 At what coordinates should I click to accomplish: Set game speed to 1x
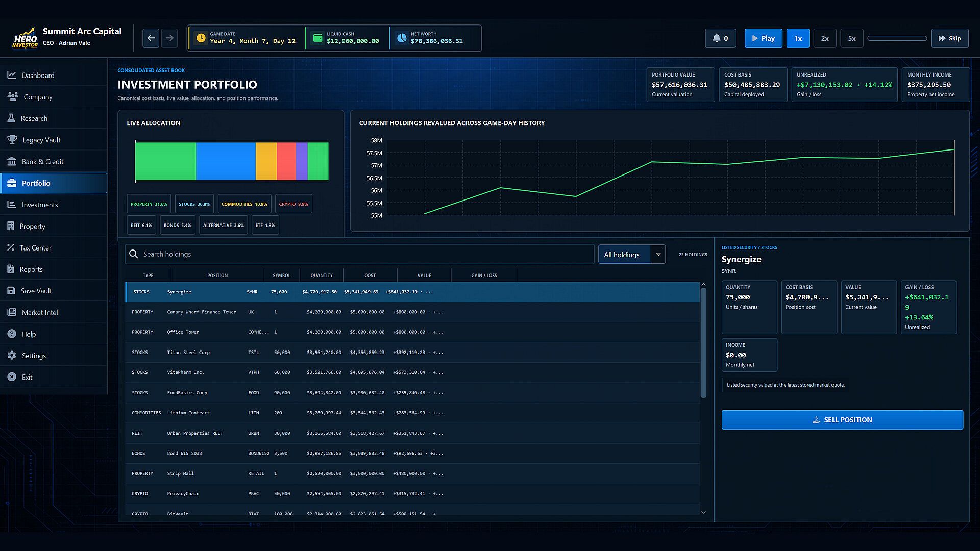point(798,38)
